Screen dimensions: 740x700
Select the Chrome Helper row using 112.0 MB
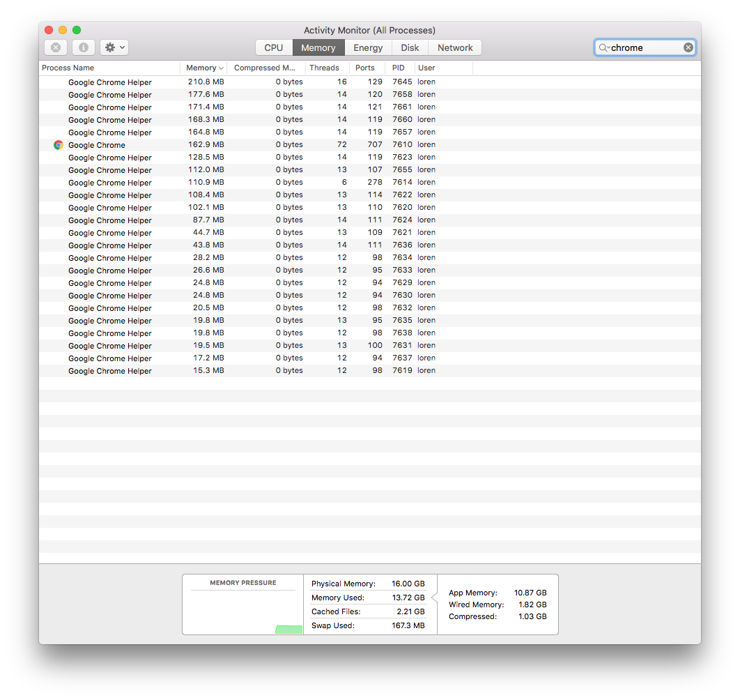pos(370,170)
